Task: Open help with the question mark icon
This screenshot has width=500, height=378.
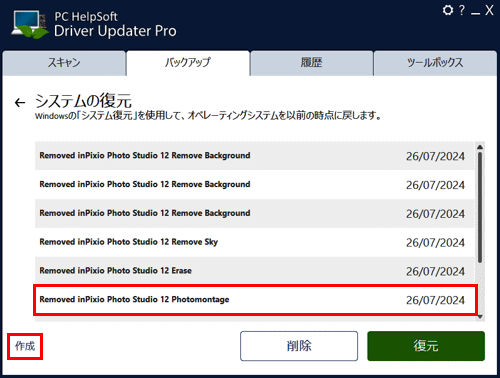Action: tap(462, 10)
